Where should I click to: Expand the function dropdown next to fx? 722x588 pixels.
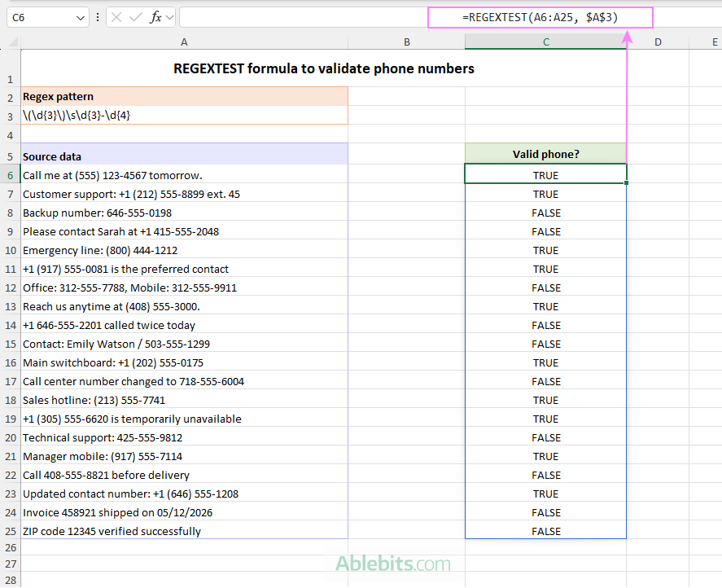click(x=170, y=18)
